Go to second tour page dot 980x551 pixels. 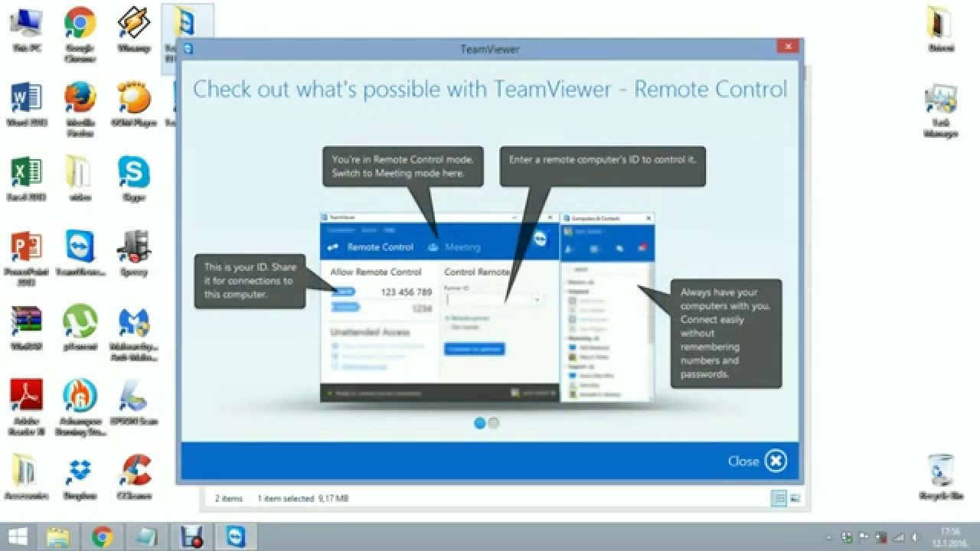point(494,422)
